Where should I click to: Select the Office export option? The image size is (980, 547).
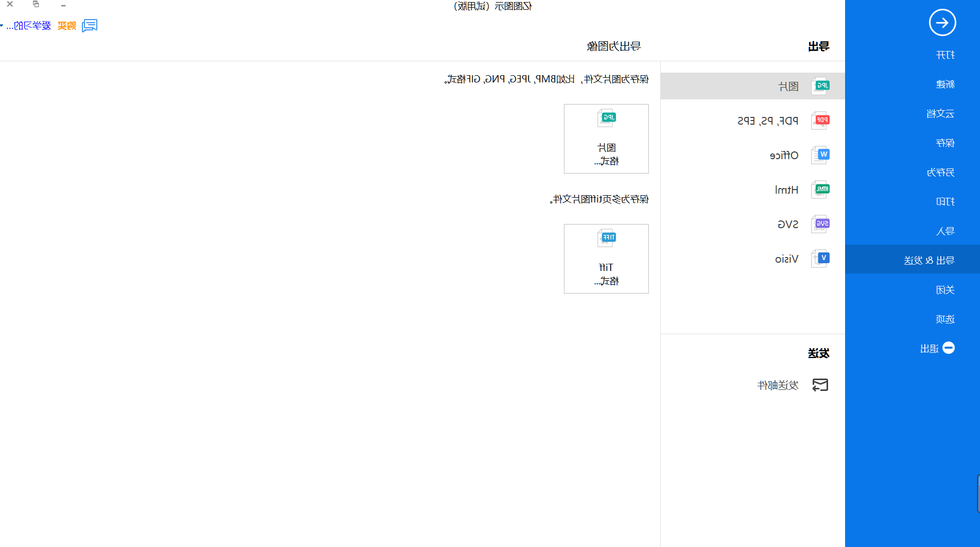(753, 155)
